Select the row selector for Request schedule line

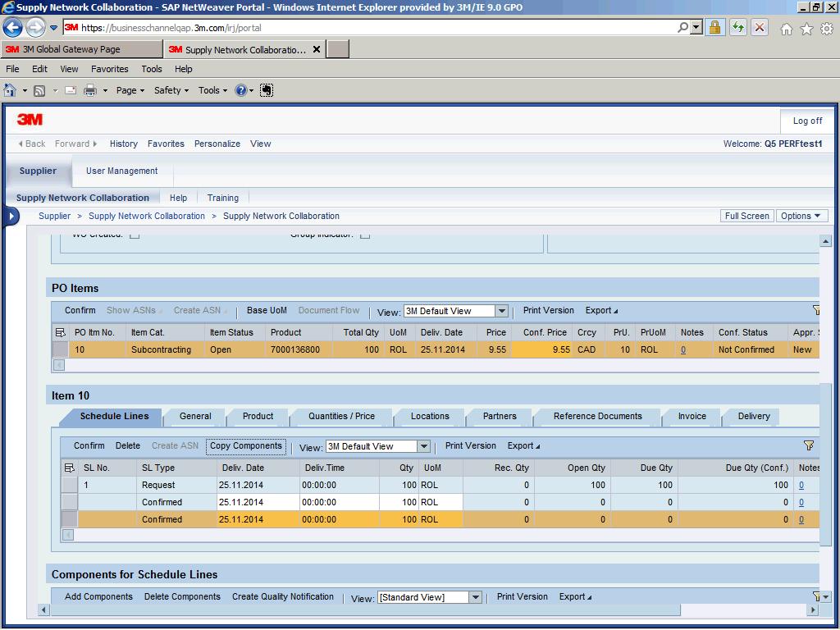click(70, 485)
